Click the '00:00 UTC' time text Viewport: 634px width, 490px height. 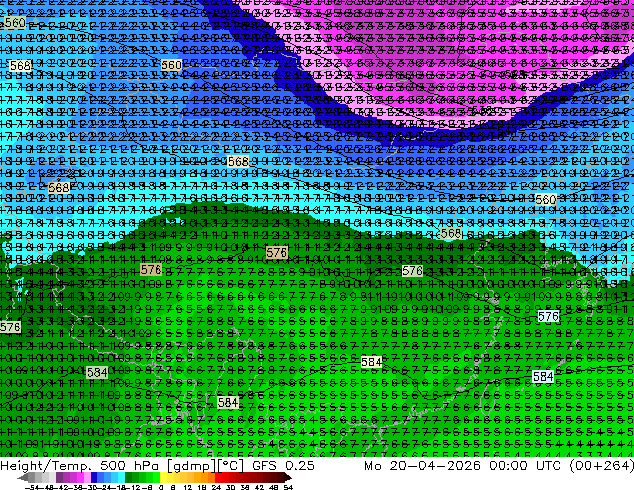(524, 466)
